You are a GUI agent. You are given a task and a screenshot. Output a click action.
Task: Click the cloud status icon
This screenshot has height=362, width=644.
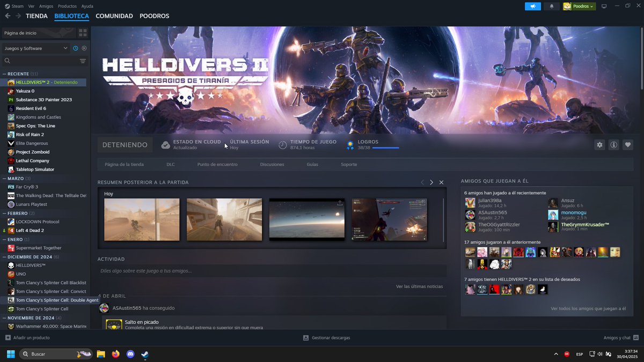(166, 145)
